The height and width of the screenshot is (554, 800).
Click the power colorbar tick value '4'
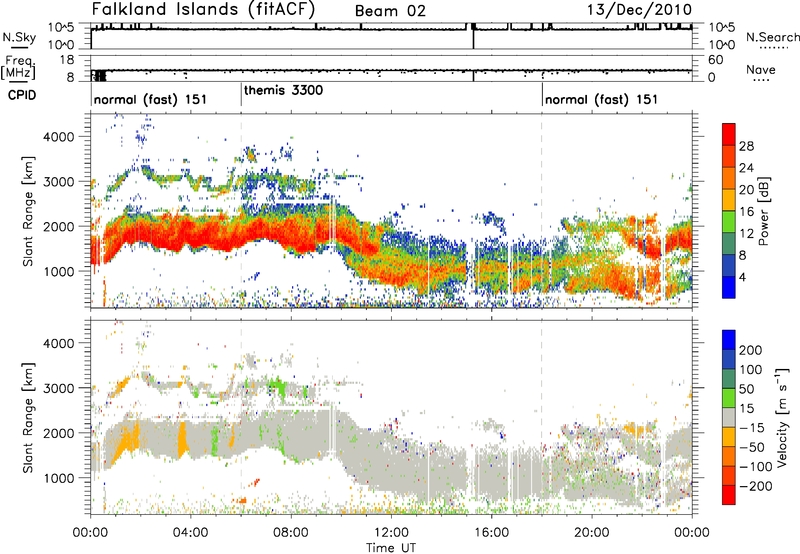[743, 277]
